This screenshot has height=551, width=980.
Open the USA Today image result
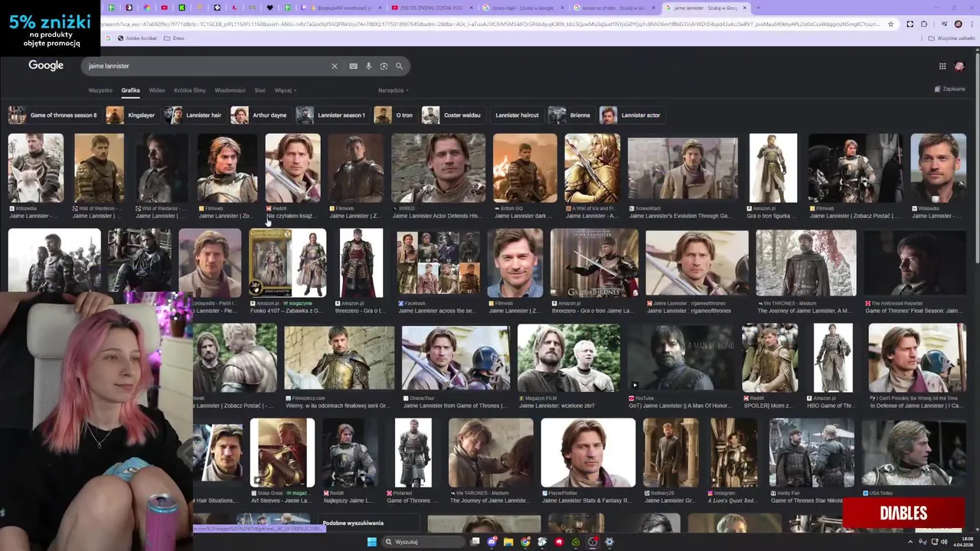pos(914,453)
